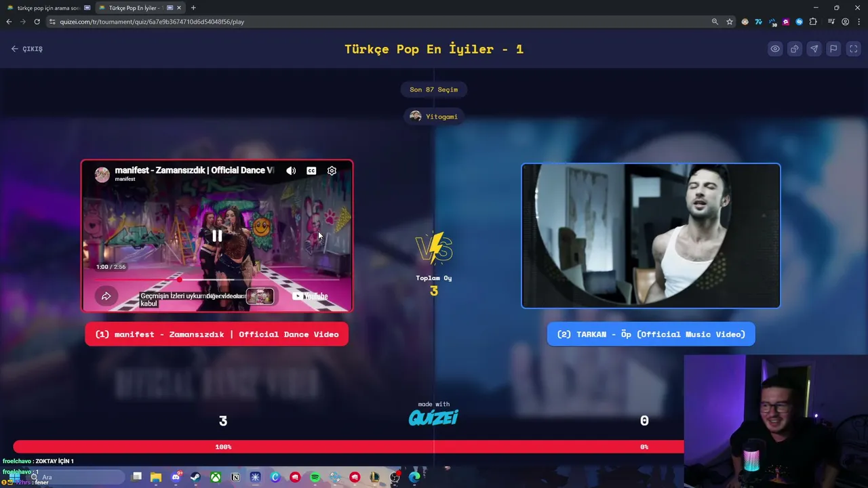868x488 pixels.
Task: Toggle the eye visibility button
Action: point(775,49)
